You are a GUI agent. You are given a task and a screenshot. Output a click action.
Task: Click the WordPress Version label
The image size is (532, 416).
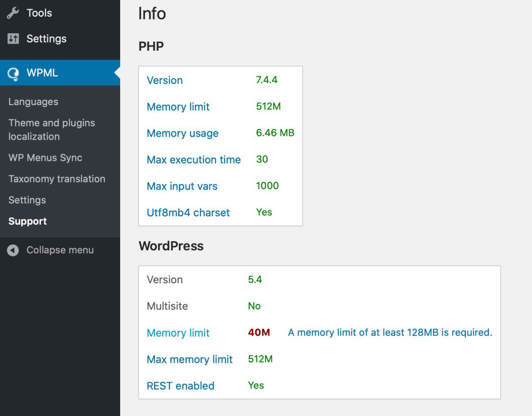pyautogui.click(x=165, y=280)
